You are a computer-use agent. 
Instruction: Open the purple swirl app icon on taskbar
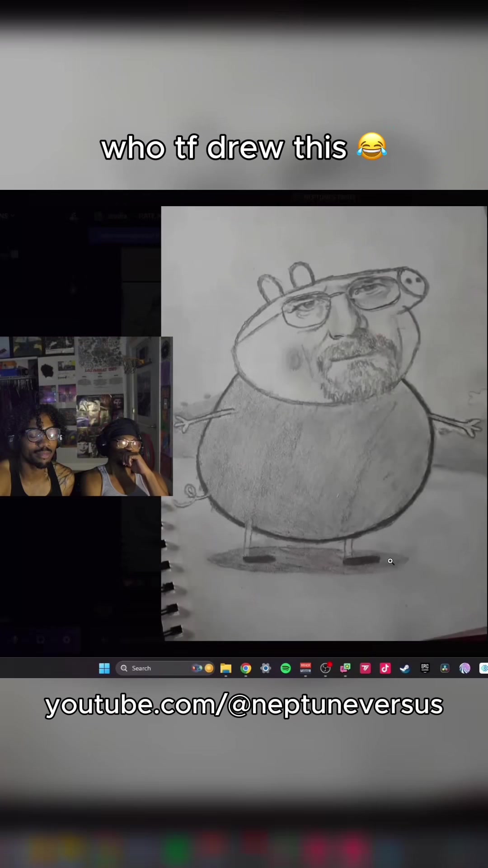click(465, 668)
